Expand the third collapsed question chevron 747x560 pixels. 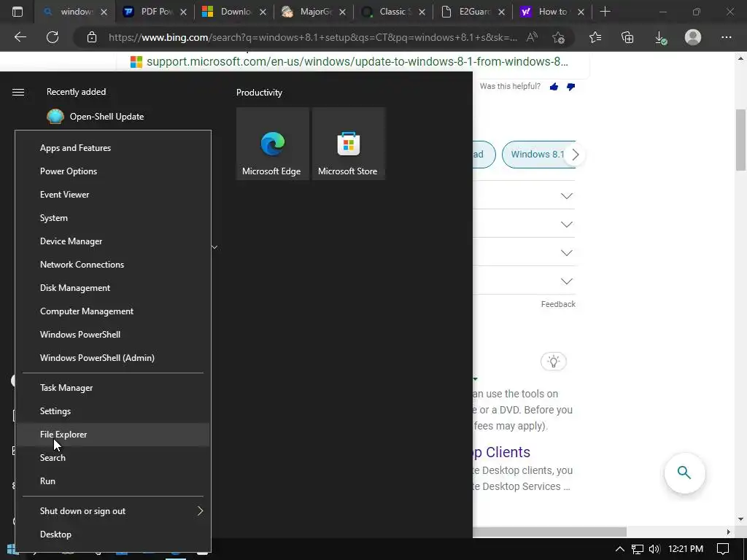566,253
